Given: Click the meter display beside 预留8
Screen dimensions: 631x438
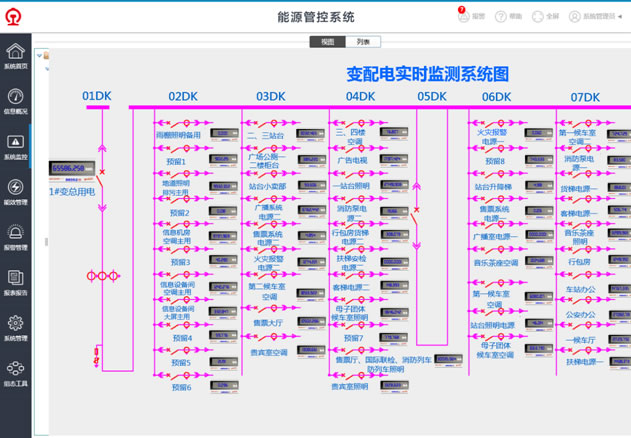Looking at the screenshot, I should (539, 160).
